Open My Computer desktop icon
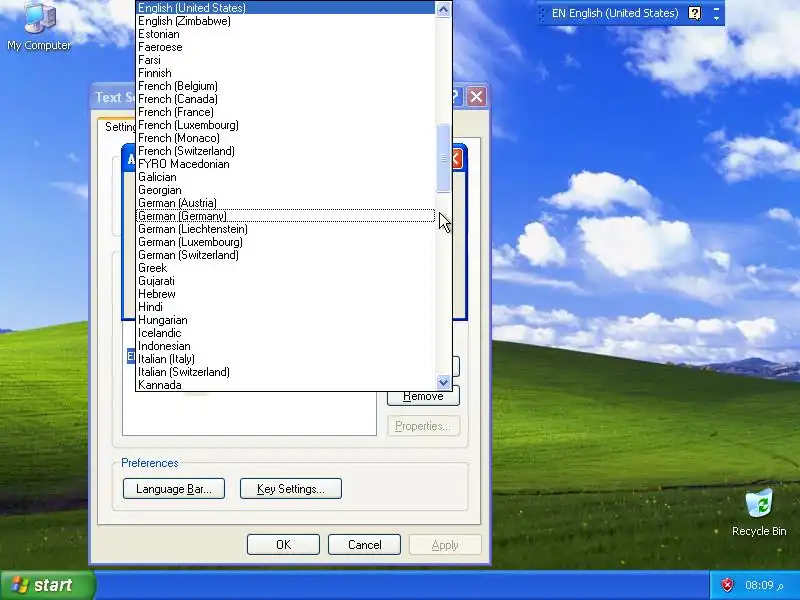The image size is (800, 600). point(39,27)
